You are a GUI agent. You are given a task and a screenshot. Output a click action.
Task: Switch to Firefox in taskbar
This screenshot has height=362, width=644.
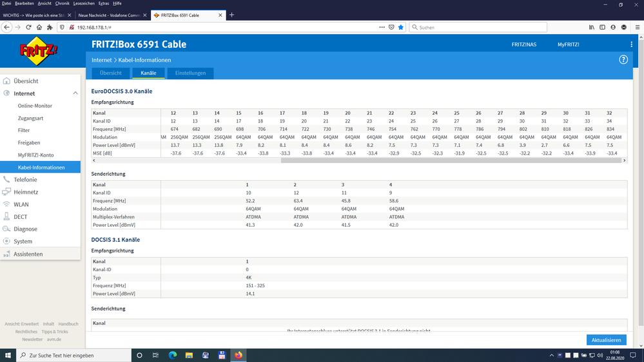click(x=239, y=356)
